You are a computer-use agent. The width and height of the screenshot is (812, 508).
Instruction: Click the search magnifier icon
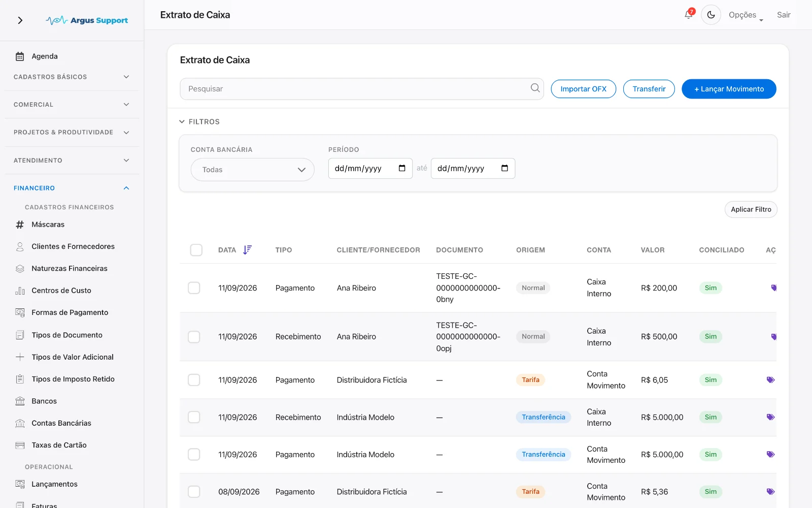(535, 88)
